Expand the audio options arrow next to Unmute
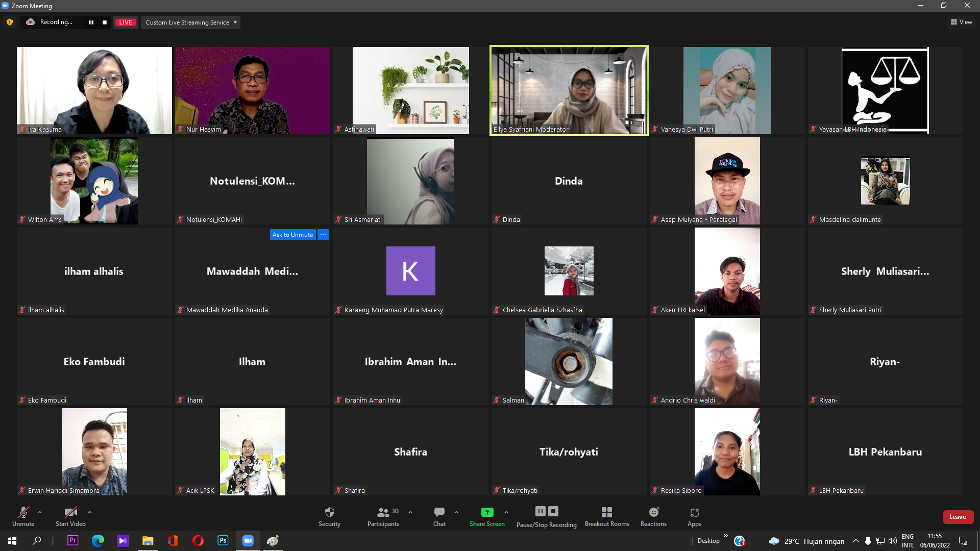The image size is (980, 551). (40, 512)
